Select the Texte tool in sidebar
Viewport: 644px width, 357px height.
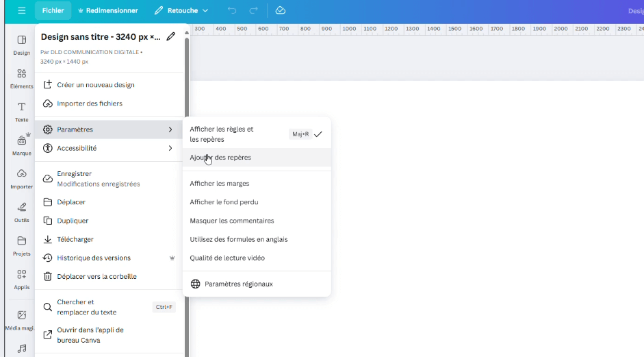(x=21, y=112)
